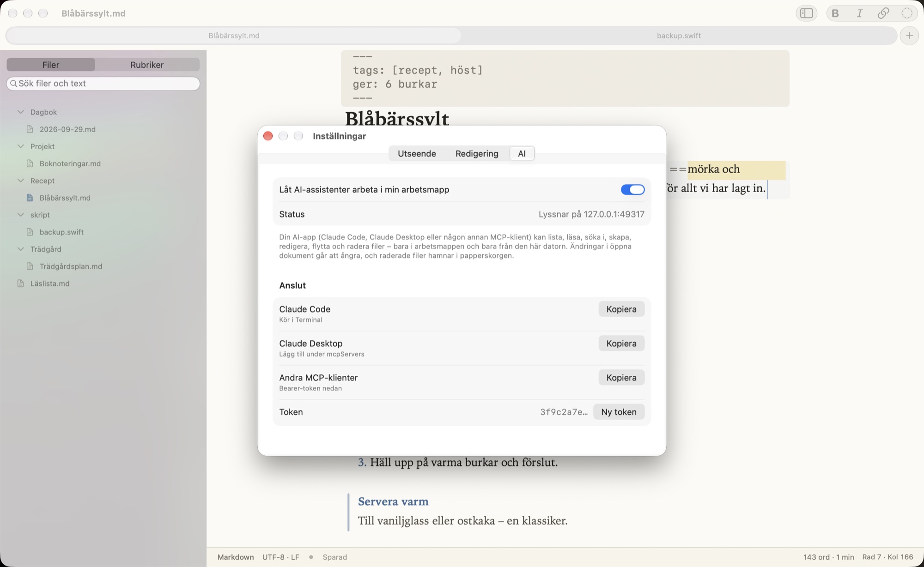Click file icon next to Blåbärssylt.md in sidebar
Screen dimensions: 924x567
(x=30, y=198)
